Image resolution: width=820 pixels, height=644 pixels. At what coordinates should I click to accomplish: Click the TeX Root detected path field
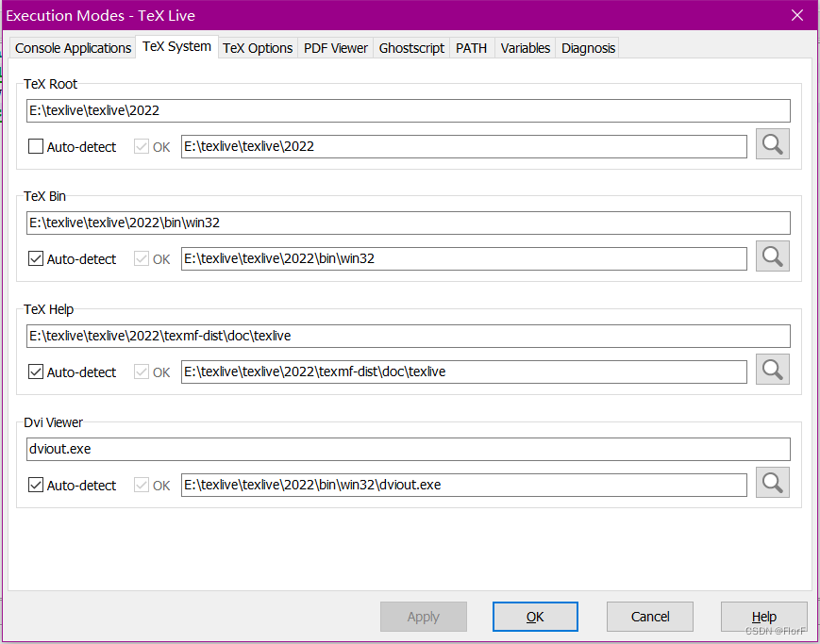coord(464,146)
